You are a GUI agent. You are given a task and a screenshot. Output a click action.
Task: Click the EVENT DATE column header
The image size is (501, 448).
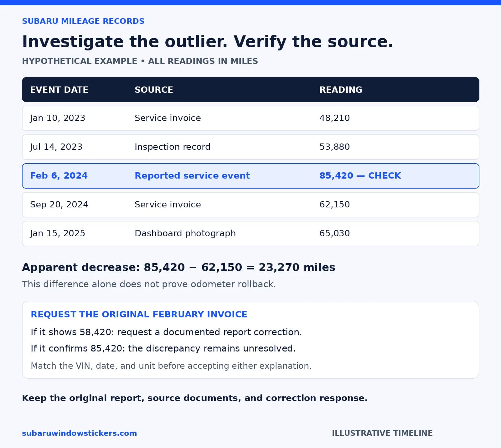(x=59, y=90)
